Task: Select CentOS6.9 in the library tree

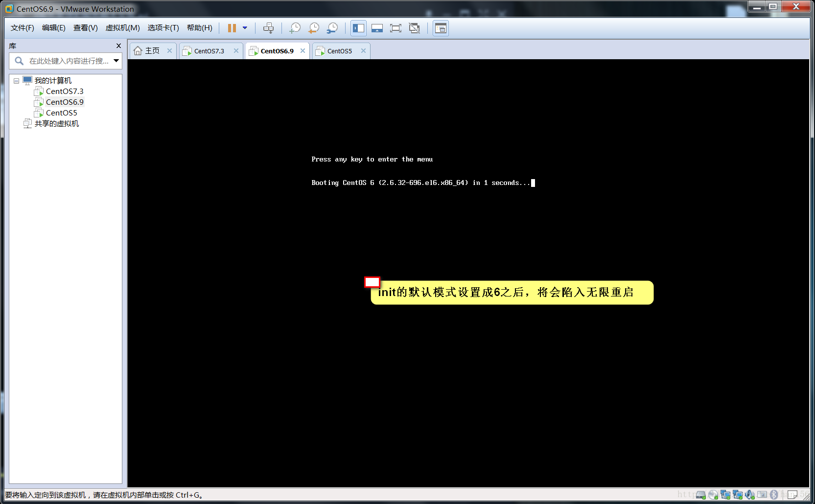Action: point(65,102)
